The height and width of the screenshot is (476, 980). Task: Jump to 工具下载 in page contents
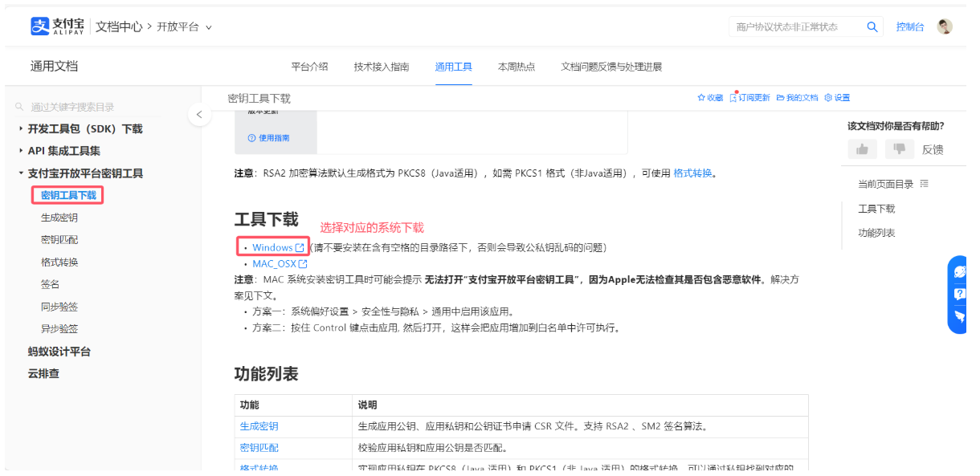(x=876, y=209)
